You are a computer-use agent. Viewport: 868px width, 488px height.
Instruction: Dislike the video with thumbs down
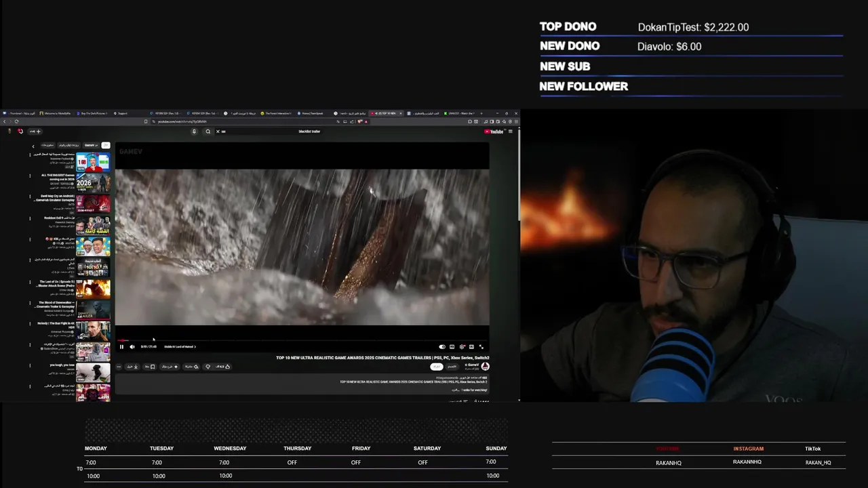[208, 367]
